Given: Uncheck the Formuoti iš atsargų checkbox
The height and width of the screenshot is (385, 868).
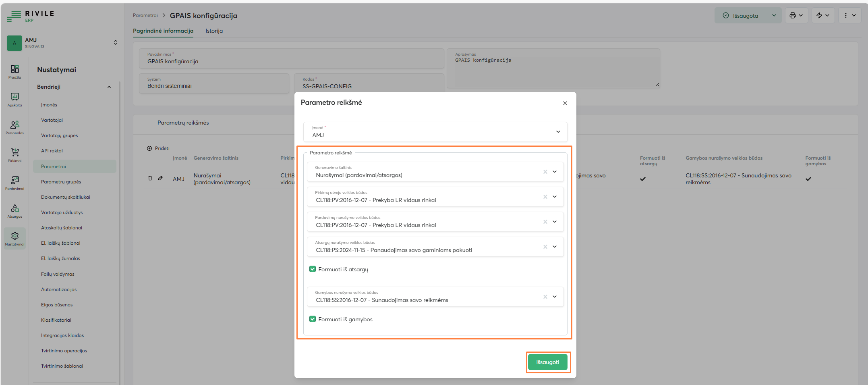Looking at the screenshot, I should click(313, 269).
